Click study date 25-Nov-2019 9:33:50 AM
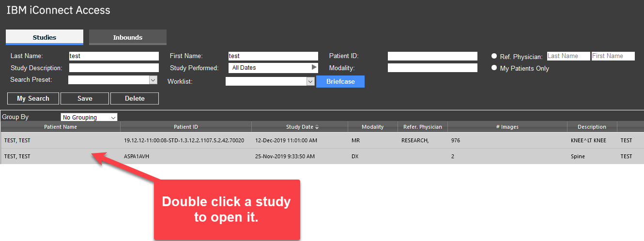This screenshot has height=241, width=644. (285, 156)
